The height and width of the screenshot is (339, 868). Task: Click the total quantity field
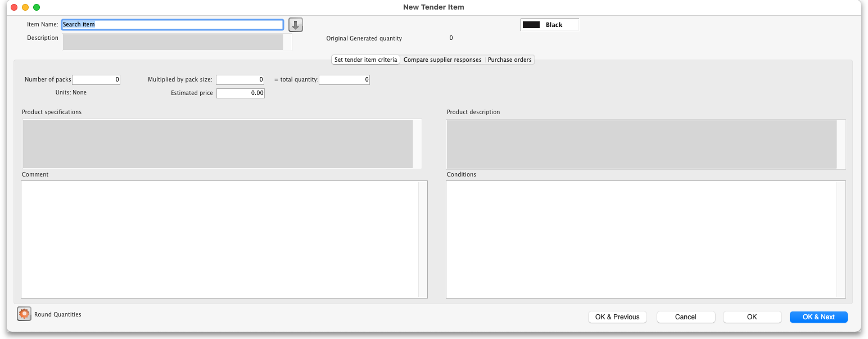(344, 80)
